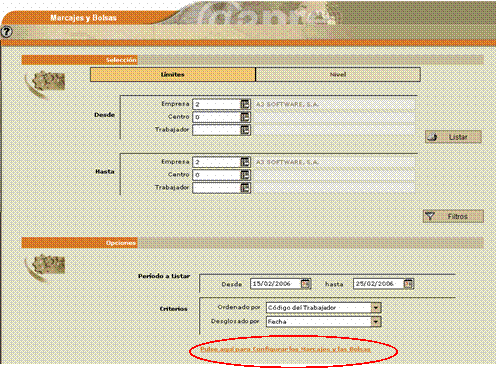This screenshot has height=369, width=496.
Task: Open calendar picker for Desde date
Action: tap(306, 284)
